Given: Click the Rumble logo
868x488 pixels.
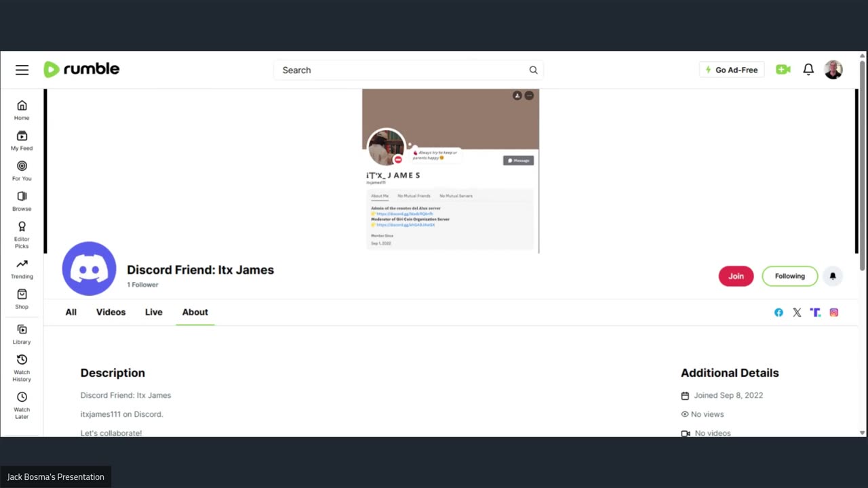Looking at the screenshot, I should 81,69.
